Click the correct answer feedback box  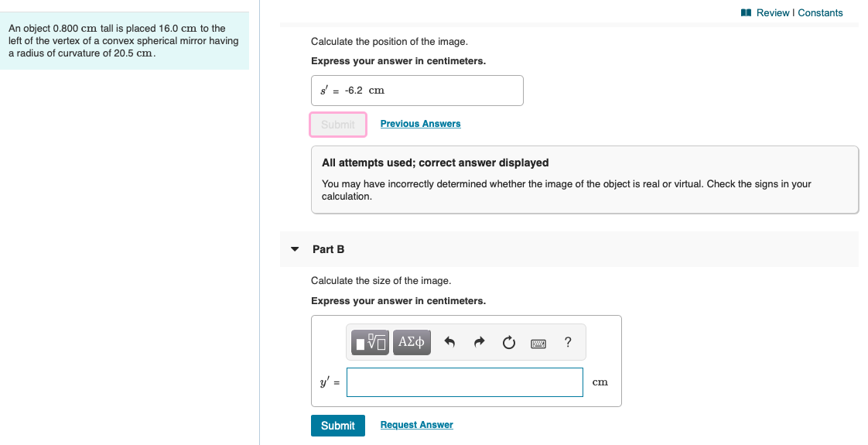pos(585,180)
